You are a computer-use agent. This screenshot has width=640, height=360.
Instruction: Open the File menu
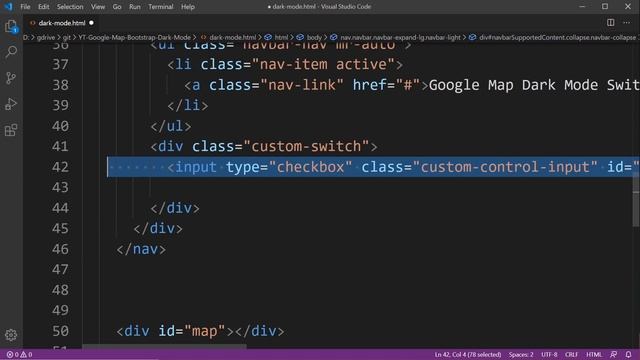coord(25,7)
